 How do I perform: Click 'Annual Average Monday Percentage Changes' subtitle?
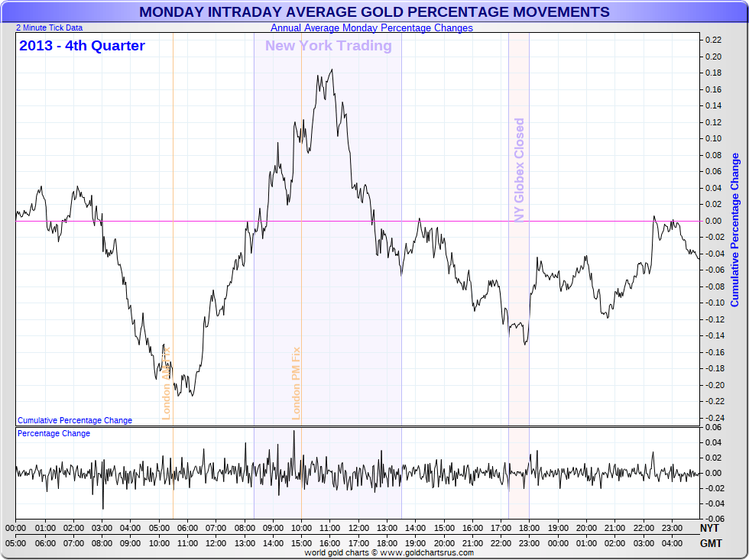tap(371, 28)
